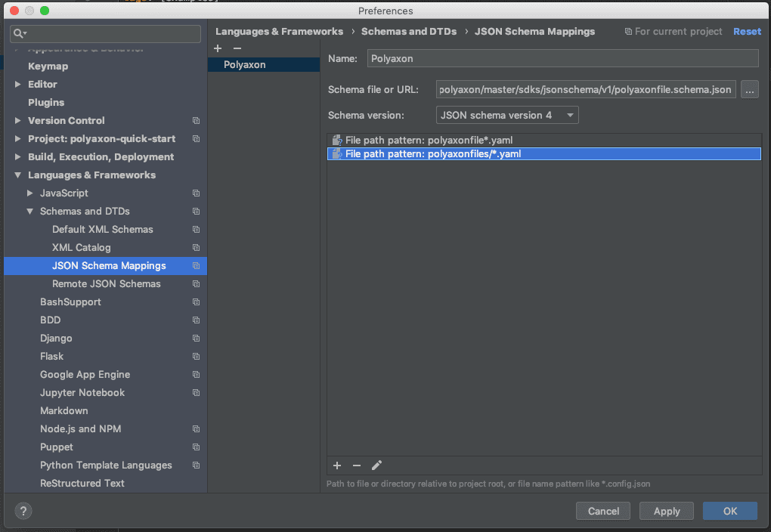Open Flask settings page

[x=51, y=357]
